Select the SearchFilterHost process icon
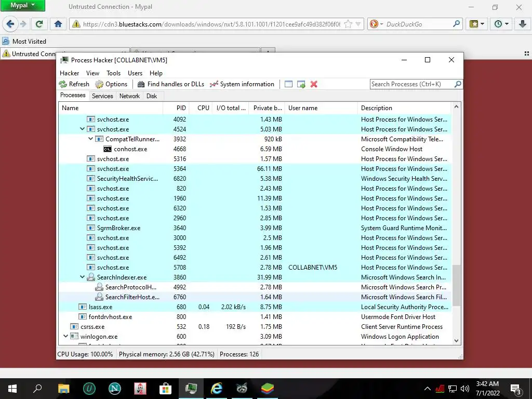This screenshot has width=532, height=399. tap(99, 297)
